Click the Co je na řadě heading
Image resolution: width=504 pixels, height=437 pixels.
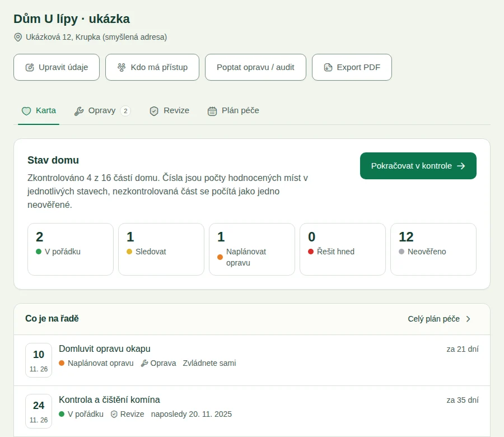[x=52, y=319]
